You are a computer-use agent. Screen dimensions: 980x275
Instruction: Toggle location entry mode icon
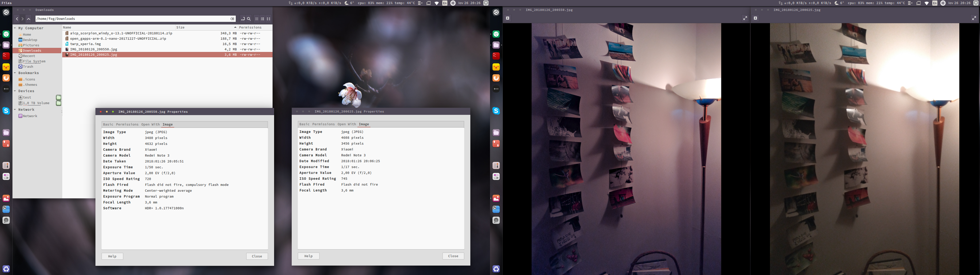243,19
